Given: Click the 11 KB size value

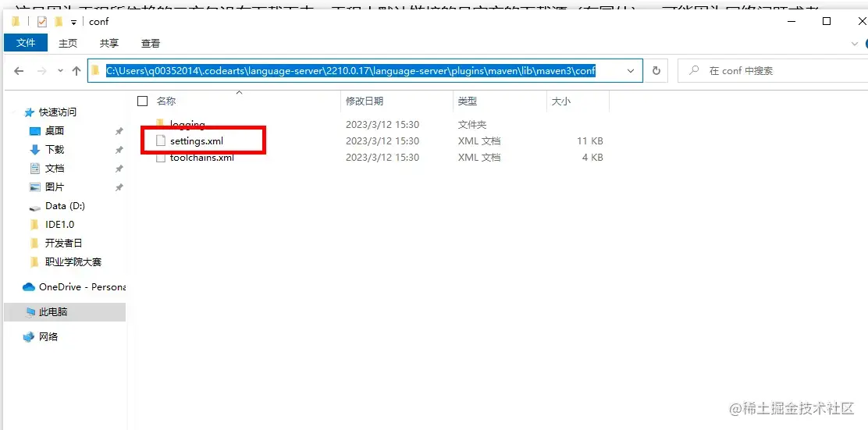Looking at the screenshot, I should tap(589, 141).
